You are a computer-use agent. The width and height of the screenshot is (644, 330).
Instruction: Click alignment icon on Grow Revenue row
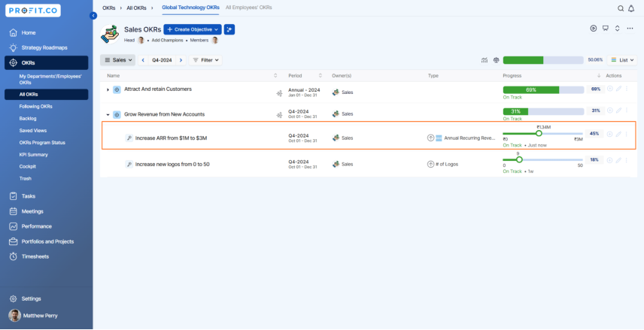click(x=279, y=115)
